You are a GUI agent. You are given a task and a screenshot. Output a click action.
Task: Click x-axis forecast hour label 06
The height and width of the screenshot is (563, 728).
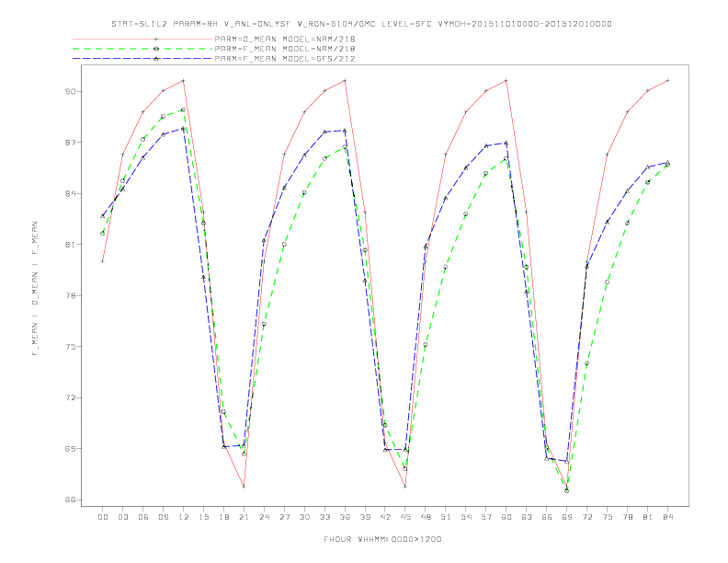143,517
